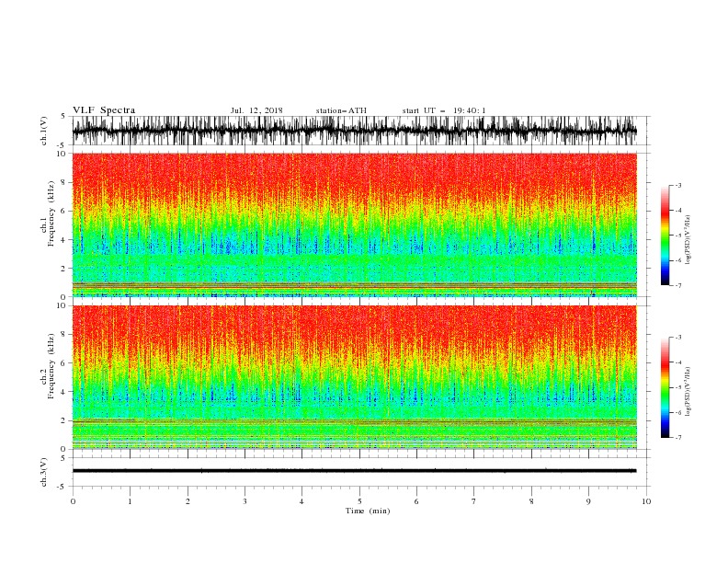Click the time axis tick label 7
This screenshot has width=728, height=563.
point(474,501)
